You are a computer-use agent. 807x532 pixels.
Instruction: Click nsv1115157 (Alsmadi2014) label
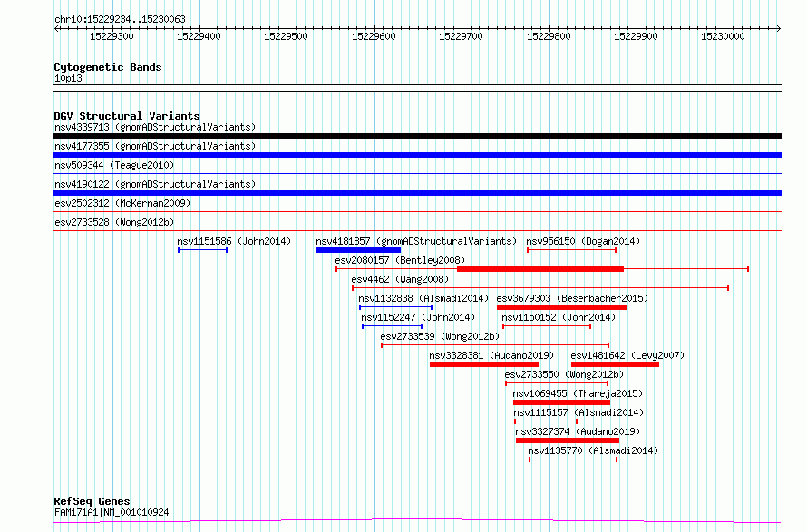point(579,412)
